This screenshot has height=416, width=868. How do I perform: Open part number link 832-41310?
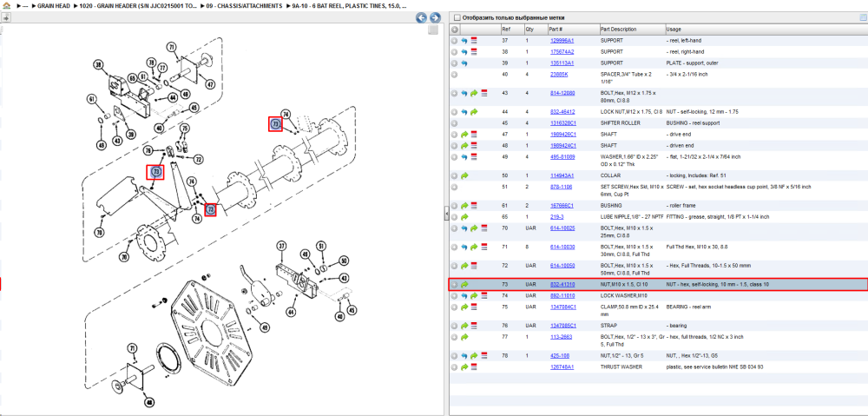coord(562,284)
